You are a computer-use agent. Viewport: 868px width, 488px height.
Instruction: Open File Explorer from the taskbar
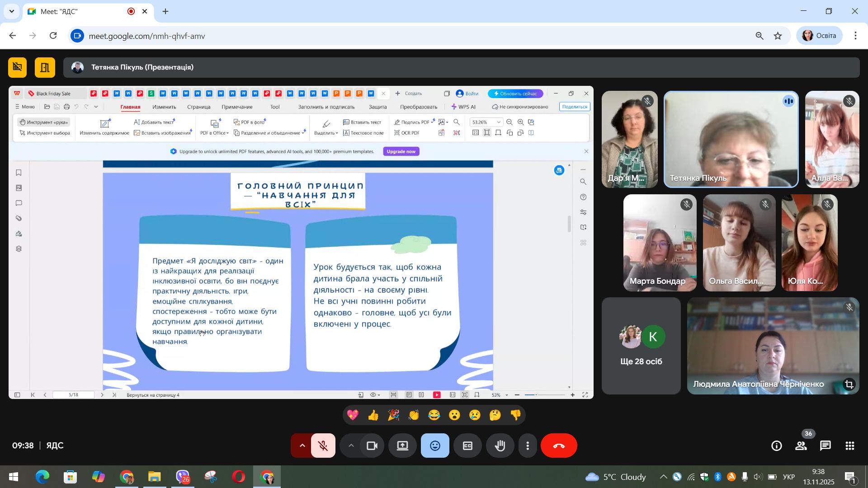(x=154, y=477)
